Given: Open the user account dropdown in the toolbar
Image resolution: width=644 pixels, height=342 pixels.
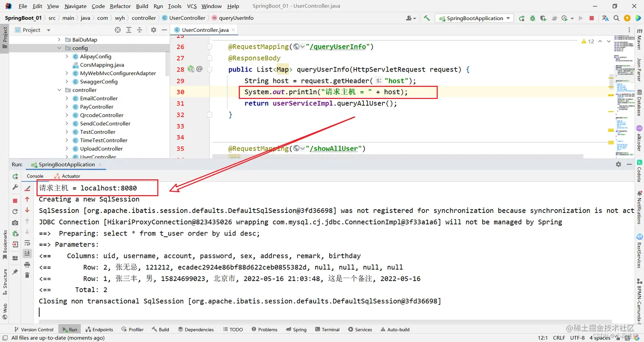Looking at the screenshot, I should coord(411,18).
